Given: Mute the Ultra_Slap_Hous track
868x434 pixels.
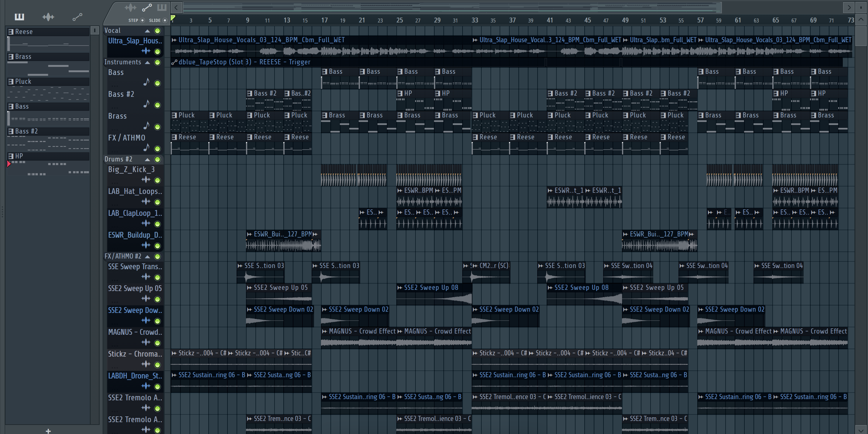Looking at the screenshot, I should [157, 52].
